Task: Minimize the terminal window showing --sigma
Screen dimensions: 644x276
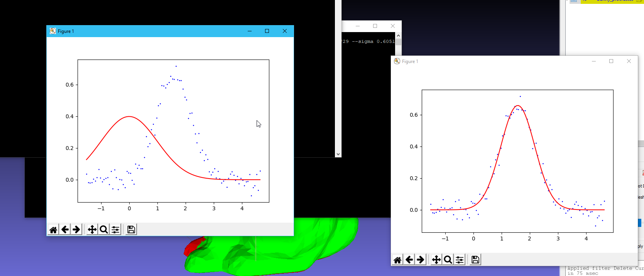Action: tap(358, 26)
